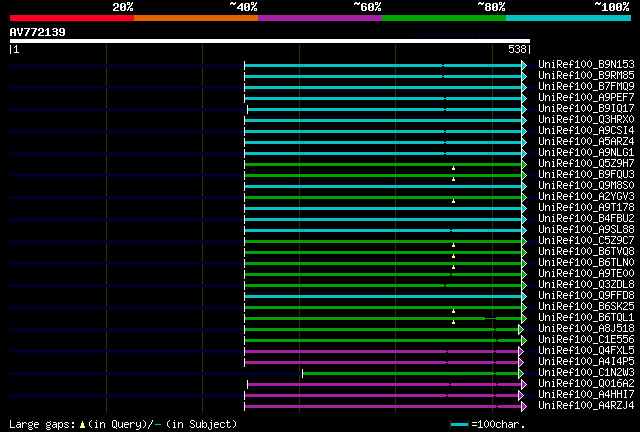
Task: Click UniRef100_A9T178 text
Action: [586, 208]
